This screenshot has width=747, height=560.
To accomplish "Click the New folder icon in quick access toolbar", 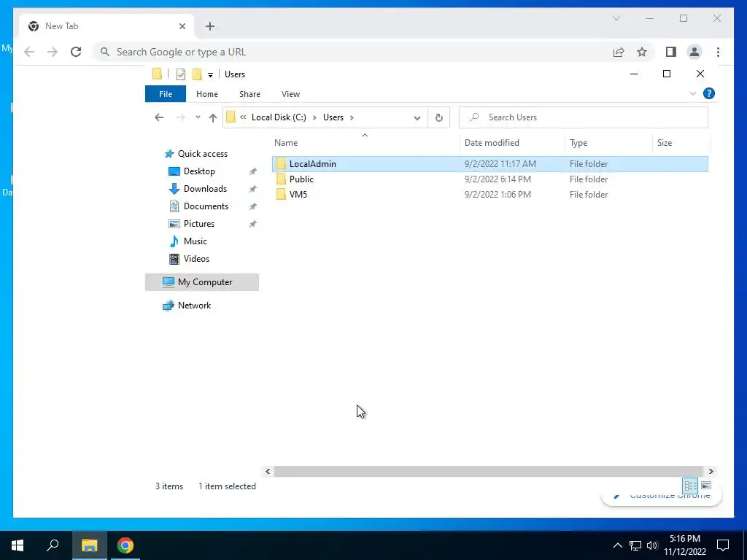I will pyautogui.click(x=197, y=74).
